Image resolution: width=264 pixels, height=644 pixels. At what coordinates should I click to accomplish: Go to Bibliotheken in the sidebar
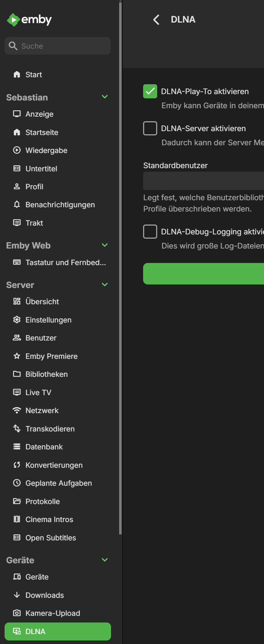click(47, 374)
